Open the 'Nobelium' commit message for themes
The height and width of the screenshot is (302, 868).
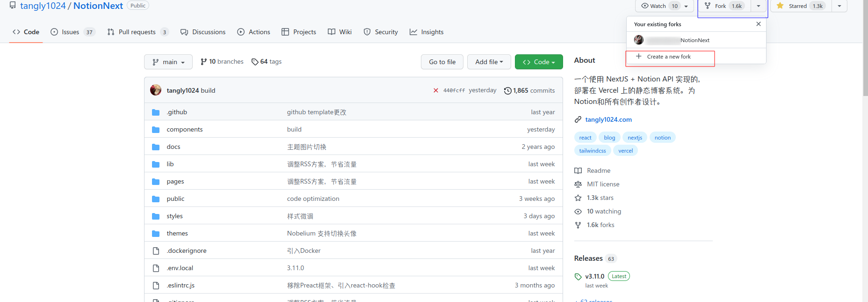click(x=322, y=233)
